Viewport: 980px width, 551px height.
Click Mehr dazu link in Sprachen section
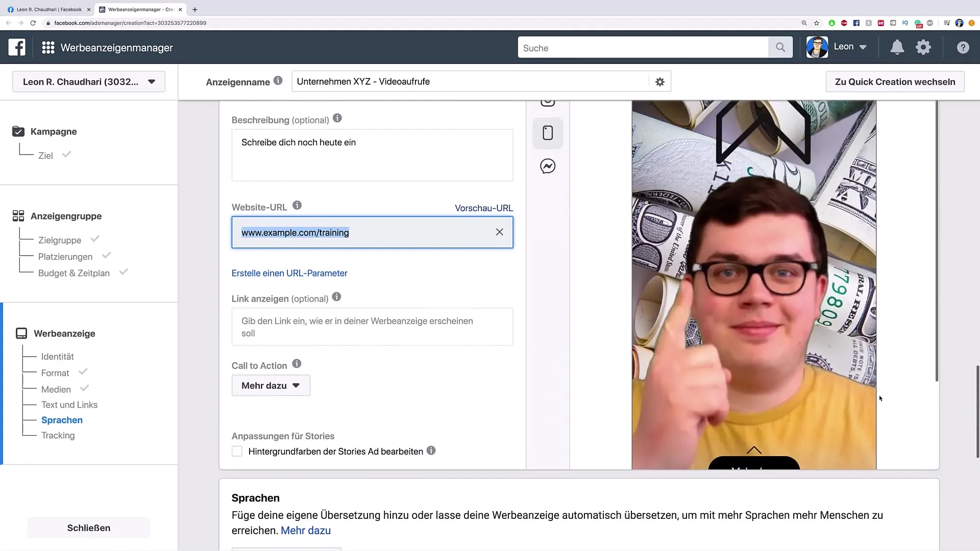(x=306, y=530)
